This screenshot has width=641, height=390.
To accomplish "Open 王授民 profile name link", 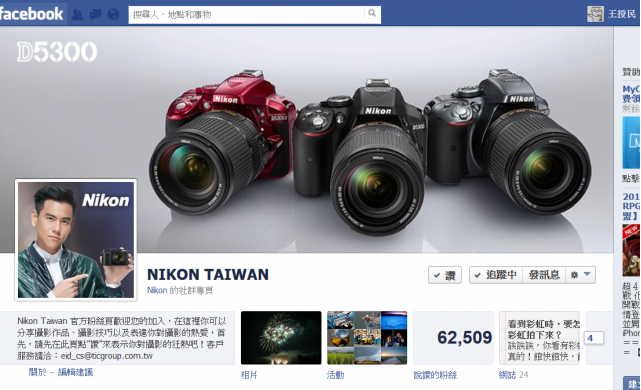I will coord(622,14).
